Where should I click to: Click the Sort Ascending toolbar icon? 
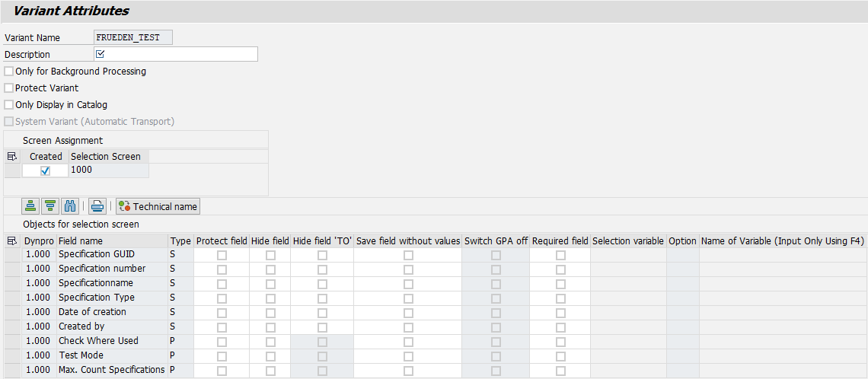pos(30,206)
